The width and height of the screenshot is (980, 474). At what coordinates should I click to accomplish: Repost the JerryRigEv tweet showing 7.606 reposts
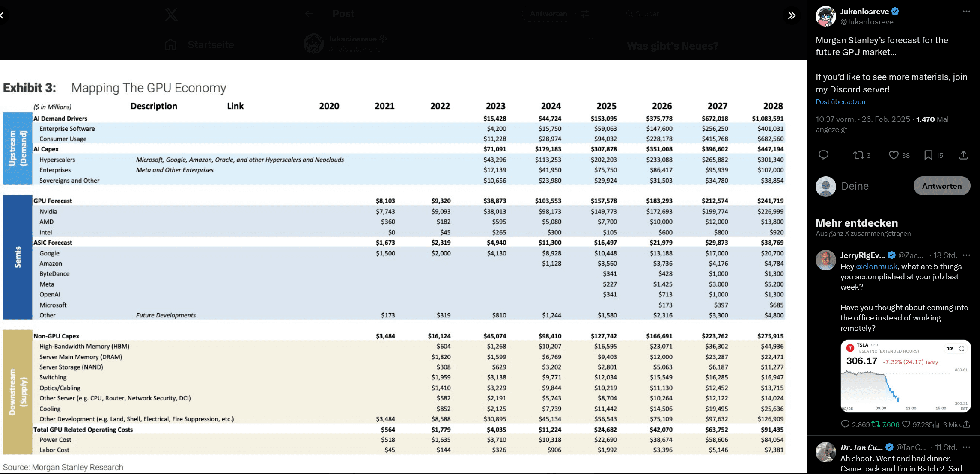(x=885, y=424)
